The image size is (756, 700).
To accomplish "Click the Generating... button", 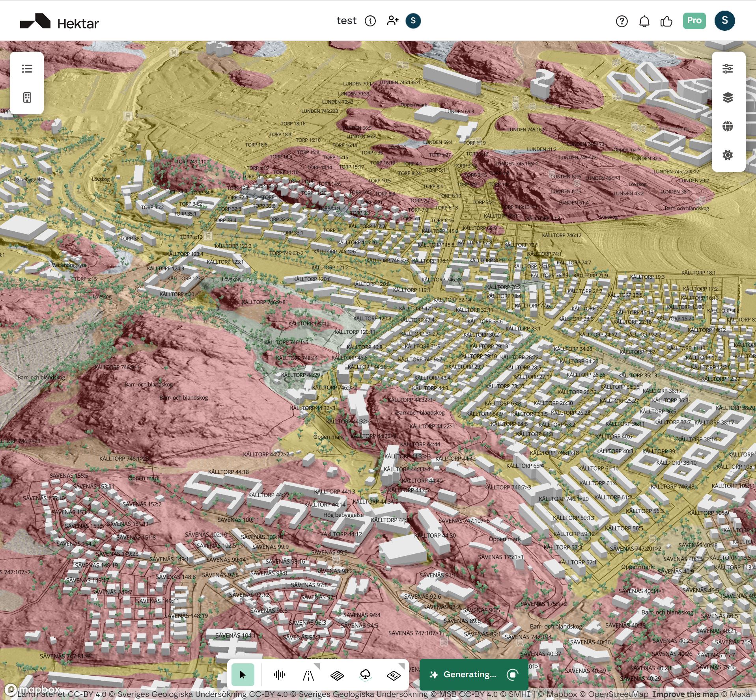I will 474,675.
